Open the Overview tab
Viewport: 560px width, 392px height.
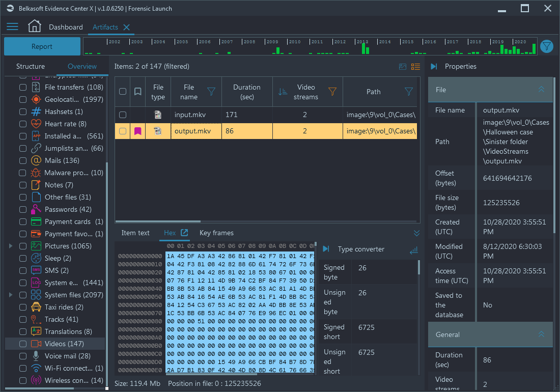(x=82, y=66)
